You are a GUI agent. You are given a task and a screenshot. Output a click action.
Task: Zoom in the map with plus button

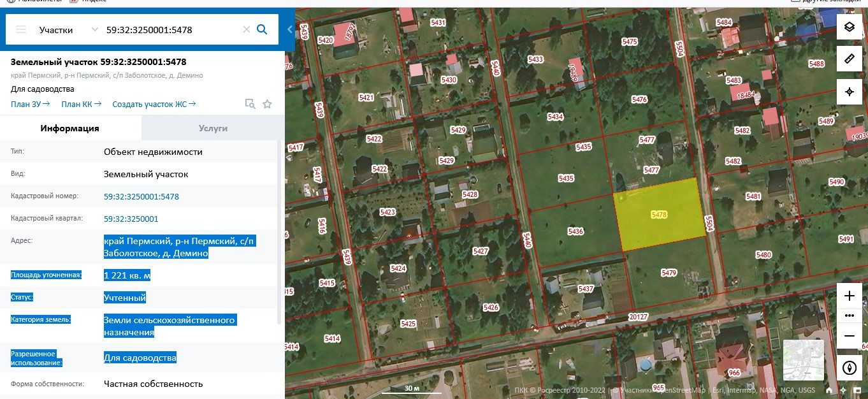coord(849,296)
